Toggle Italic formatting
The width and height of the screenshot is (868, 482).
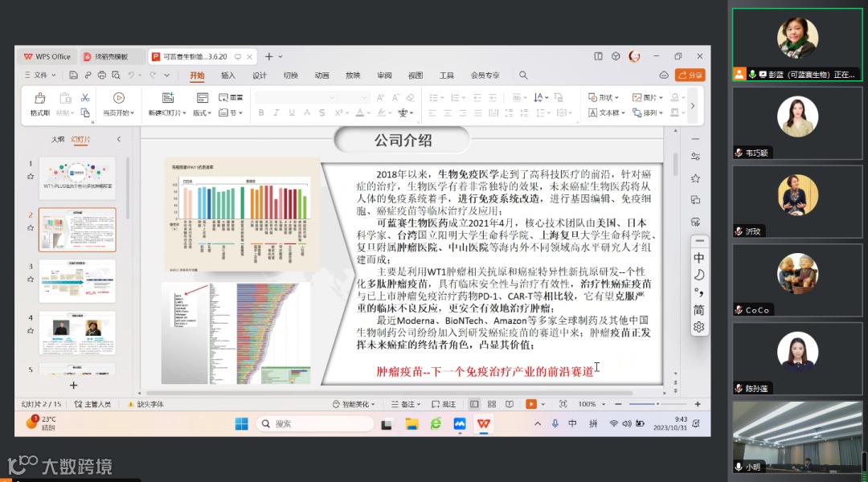pyautogui.click(x=276, y=113)
